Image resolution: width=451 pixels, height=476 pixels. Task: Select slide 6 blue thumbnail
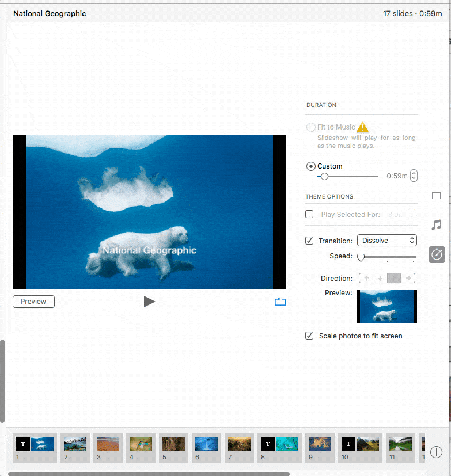tap(206, 444)
